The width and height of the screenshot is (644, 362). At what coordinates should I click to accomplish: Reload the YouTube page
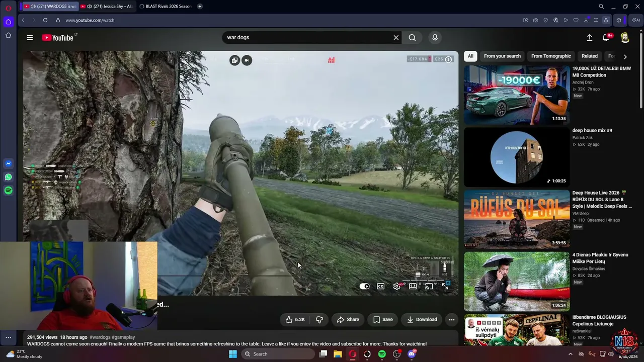coord(45,20)
